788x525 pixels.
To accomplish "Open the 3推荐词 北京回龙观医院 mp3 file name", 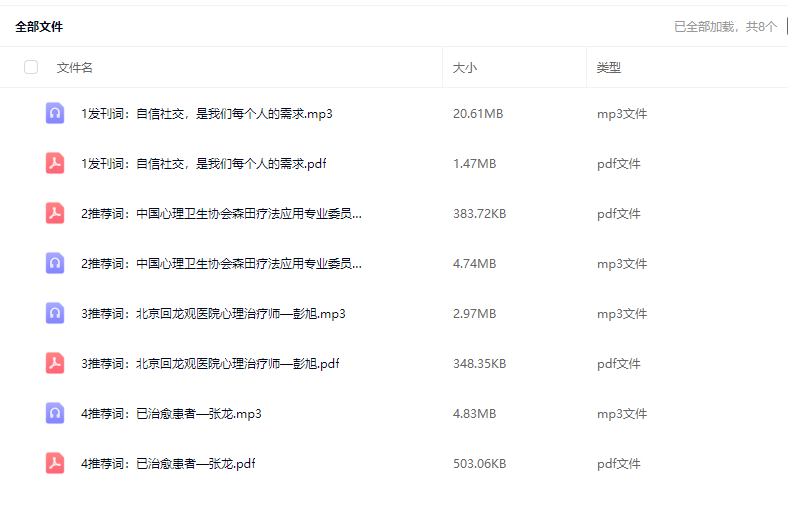I will pos(213,314).
